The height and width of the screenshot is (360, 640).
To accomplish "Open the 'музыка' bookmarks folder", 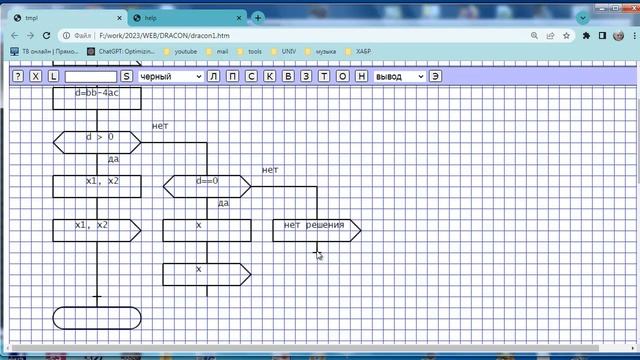I will tap(320, 51).
